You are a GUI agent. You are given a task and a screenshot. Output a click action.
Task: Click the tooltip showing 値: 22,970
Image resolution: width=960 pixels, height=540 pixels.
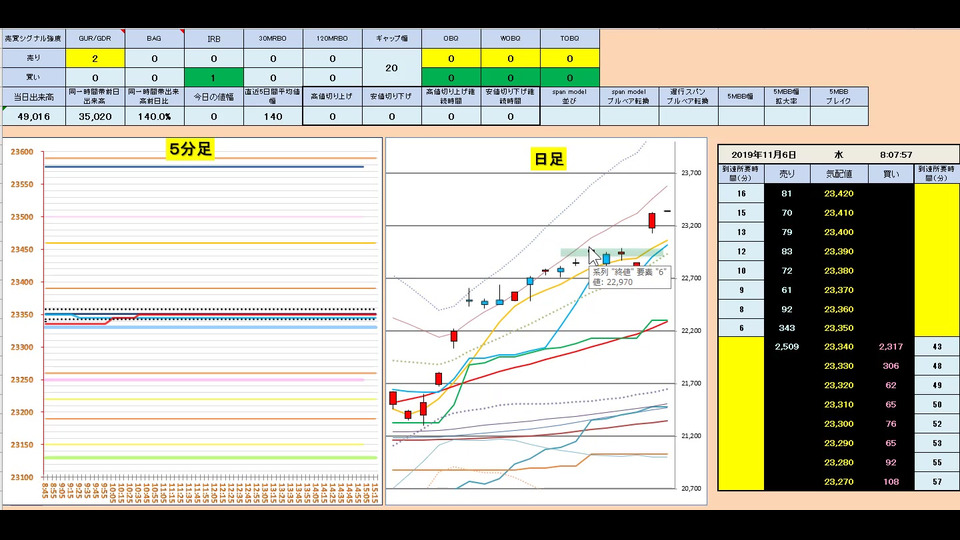pos(628,277)
